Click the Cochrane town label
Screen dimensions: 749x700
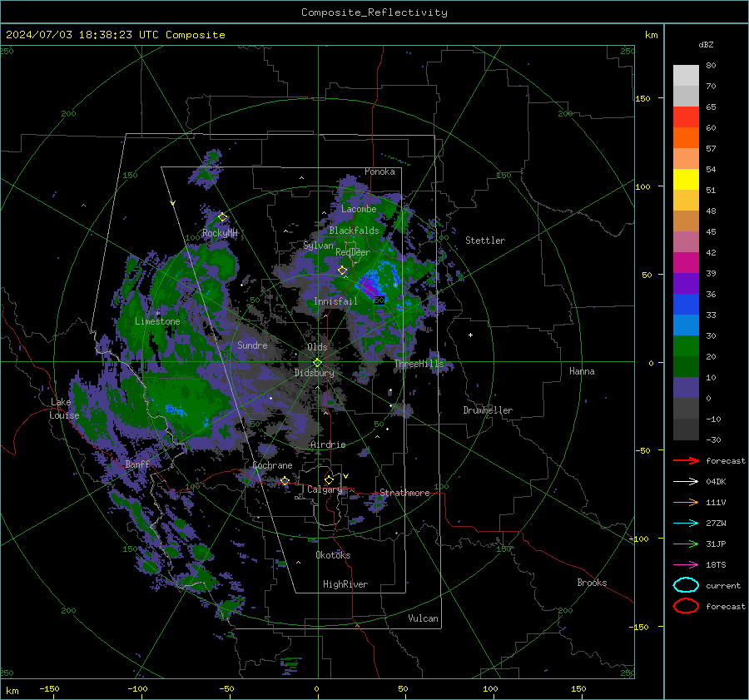click(x=272, y=465)
